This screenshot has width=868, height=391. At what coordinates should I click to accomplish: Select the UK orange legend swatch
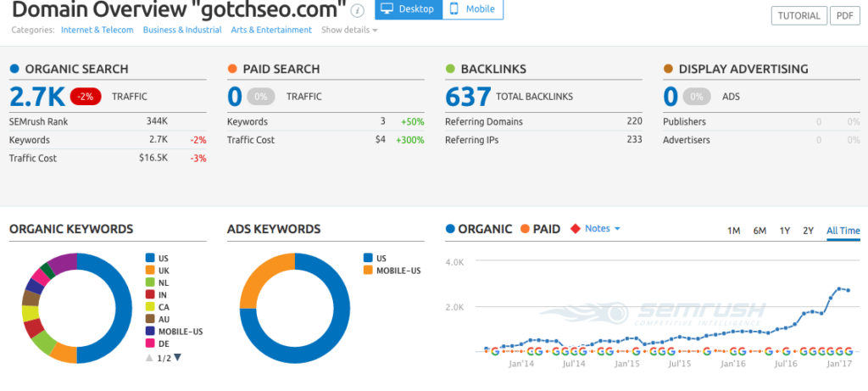click(149, 271)
